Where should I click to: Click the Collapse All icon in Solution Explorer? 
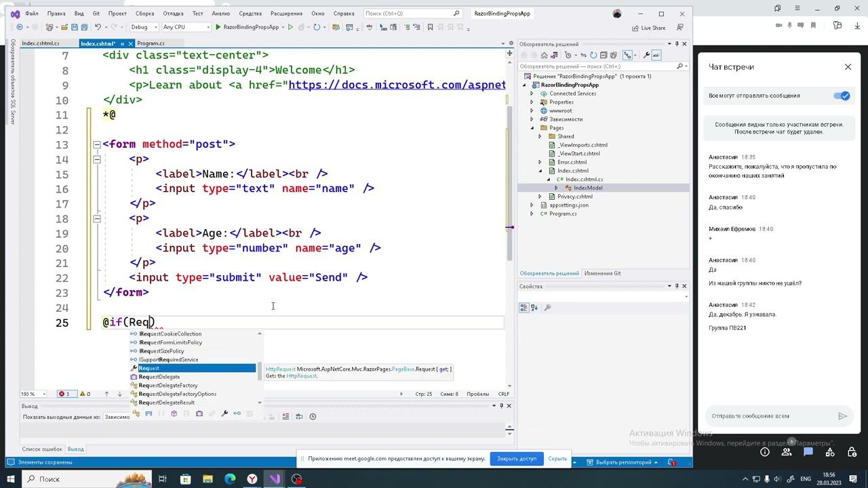pos(602,56)
